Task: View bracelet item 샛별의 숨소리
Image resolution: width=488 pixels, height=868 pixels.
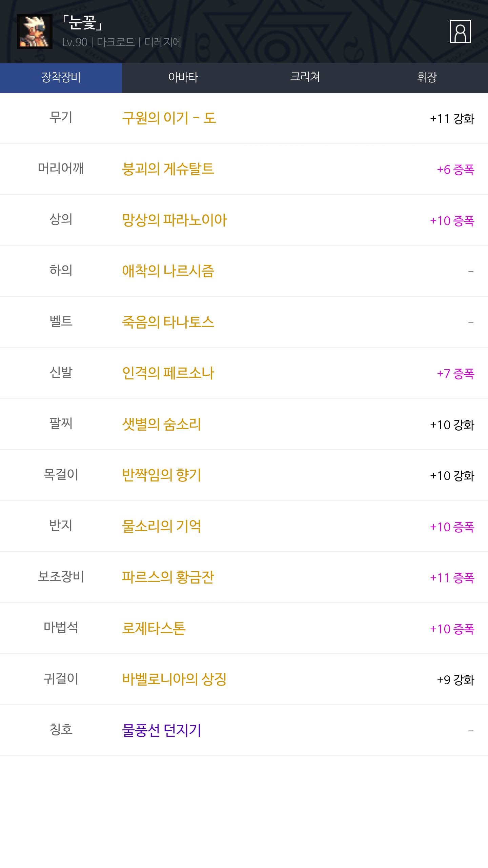Action: click(161, 424)
